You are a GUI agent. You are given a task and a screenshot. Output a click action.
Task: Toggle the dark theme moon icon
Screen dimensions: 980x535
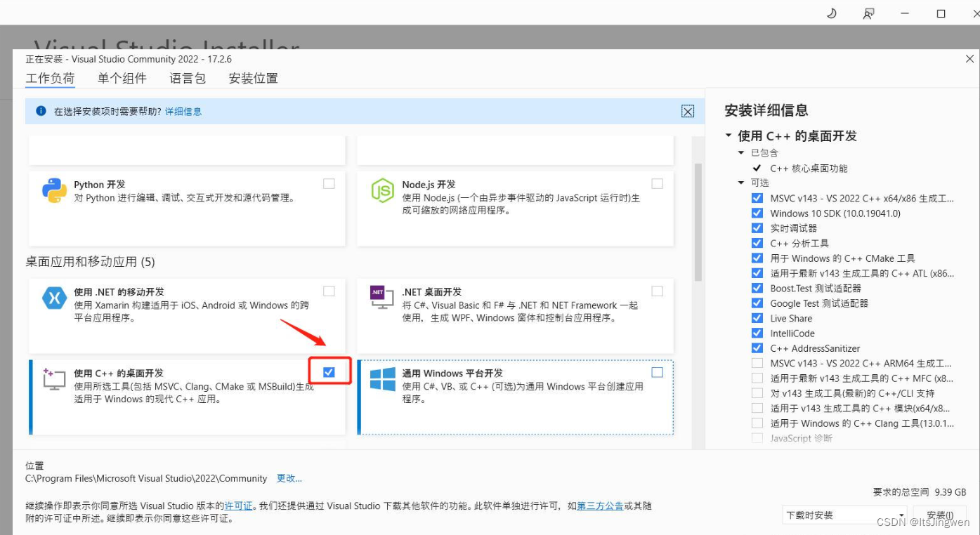[x=832, y=13]
